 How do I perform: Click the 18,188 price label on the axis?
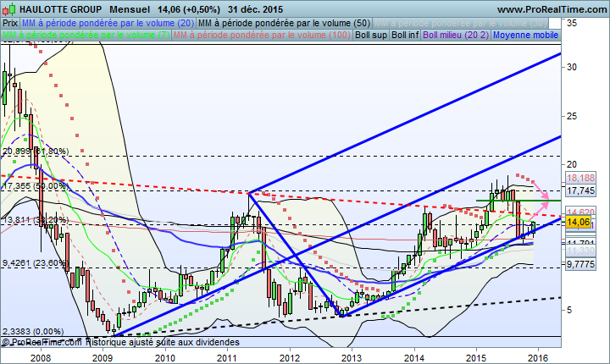point(580,178)
